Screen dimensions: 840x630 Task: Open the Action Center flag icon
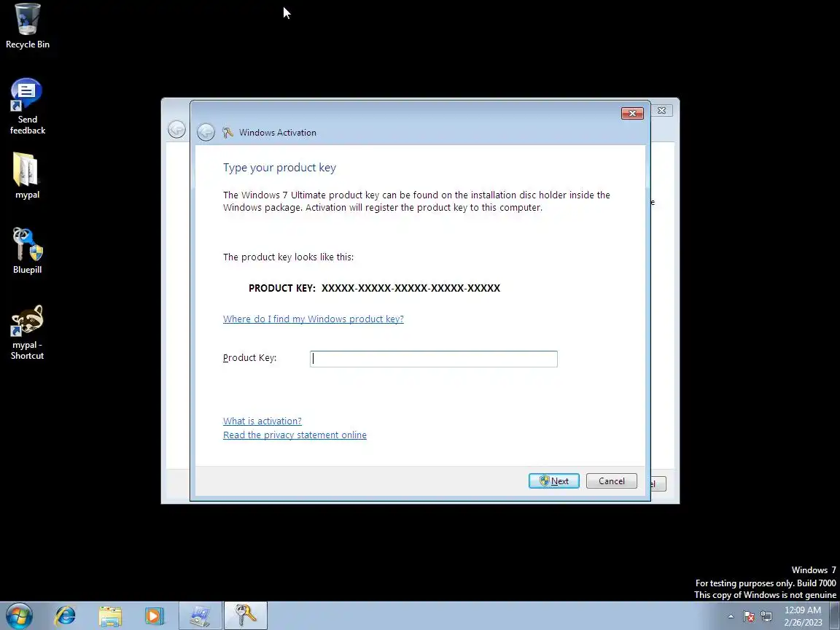[749, 617]
